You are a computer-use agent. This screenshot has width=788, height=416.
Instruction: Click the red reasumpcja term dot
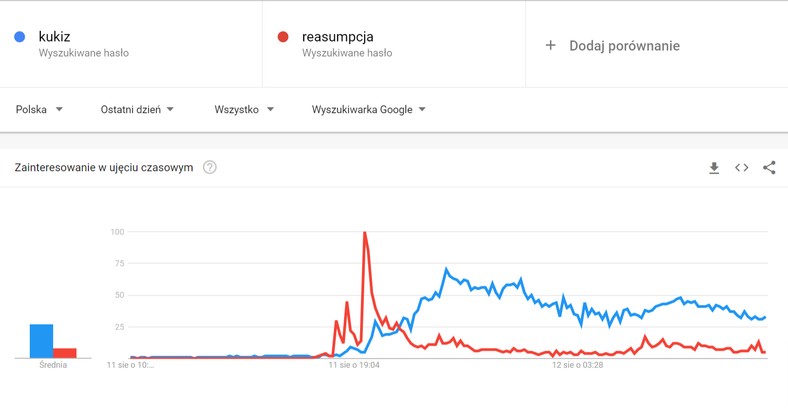[283, 37]
